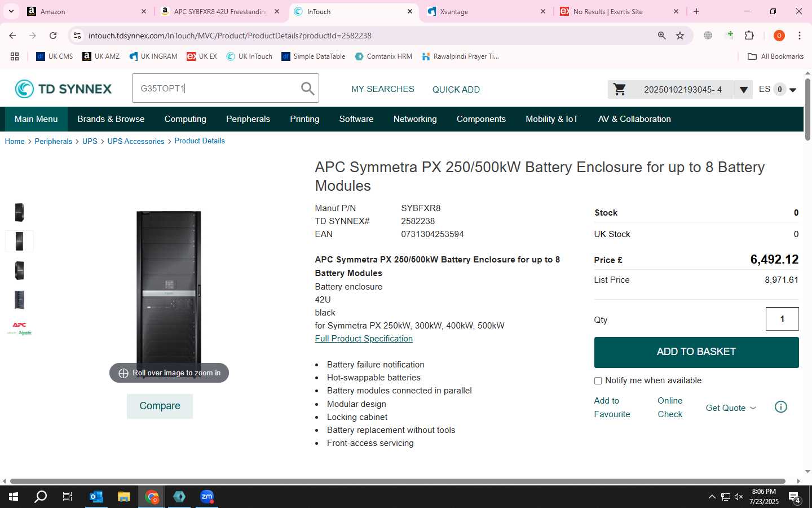Open the apps grid icon in the bookmarks bar
Viewport: 812px width, 508px height.
(15, 56)
